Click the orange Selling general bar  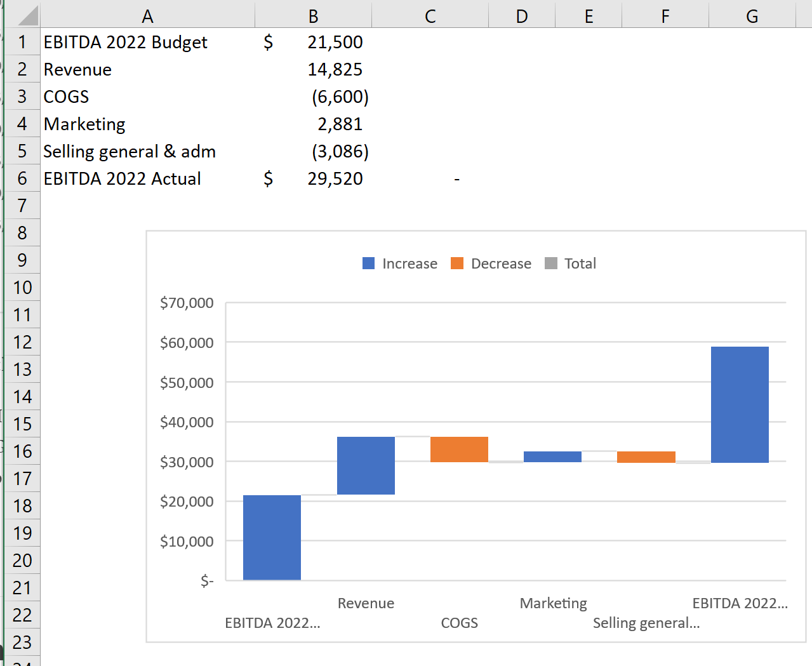pyautogui.click(x=646, y=457)
